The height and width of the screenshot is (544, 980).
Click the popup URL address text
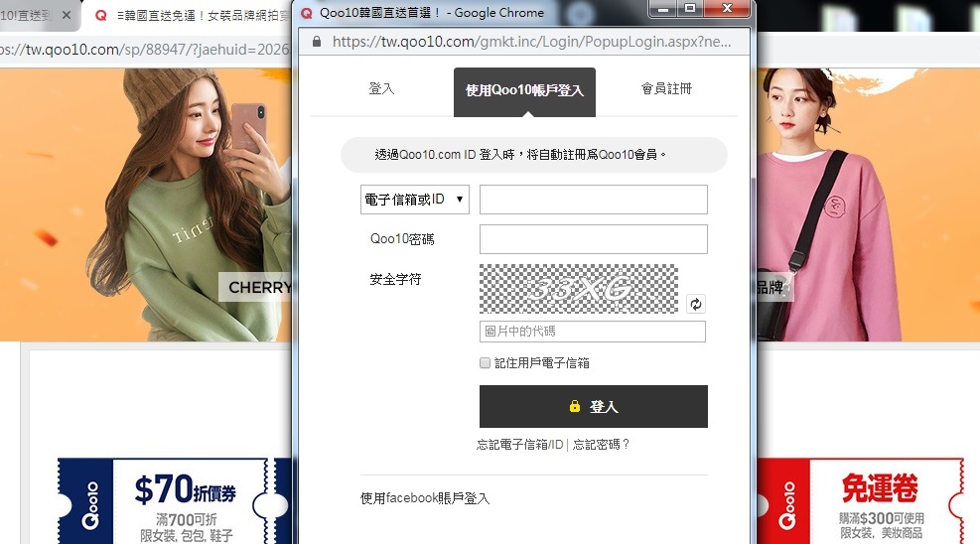[531, 42]
